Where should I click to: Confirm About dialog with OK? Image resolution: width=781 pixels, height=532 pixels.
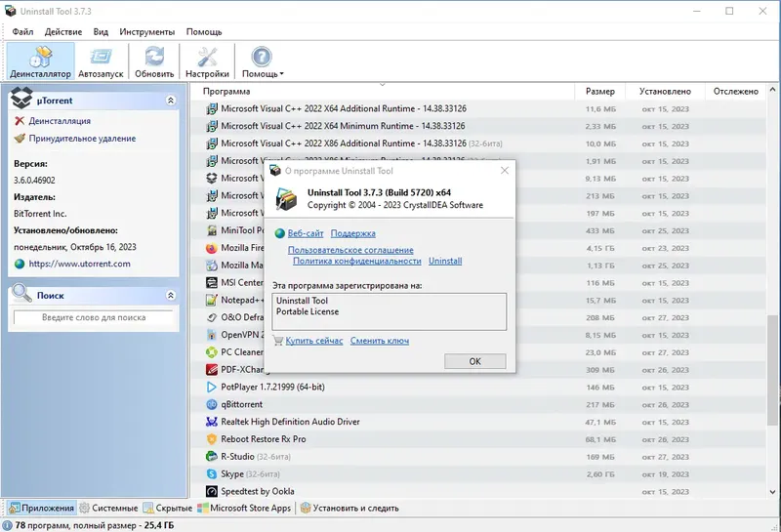point(475,361)
